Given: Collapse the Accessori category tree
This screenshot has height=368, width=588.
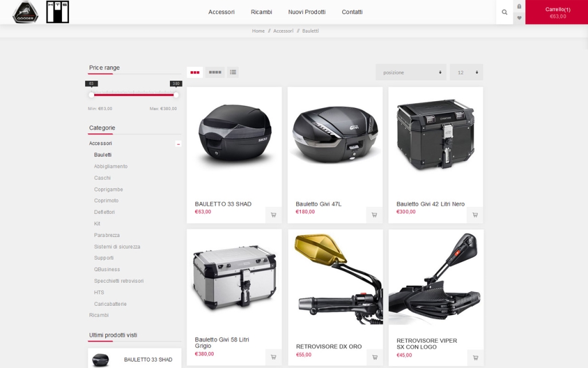Looking at the screenshot, I should point(179,144).
